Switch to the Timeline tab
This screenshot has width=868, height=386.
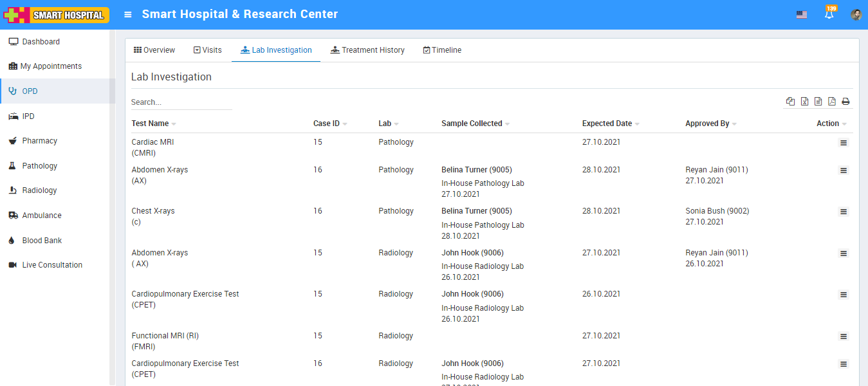tap(442, 50)
